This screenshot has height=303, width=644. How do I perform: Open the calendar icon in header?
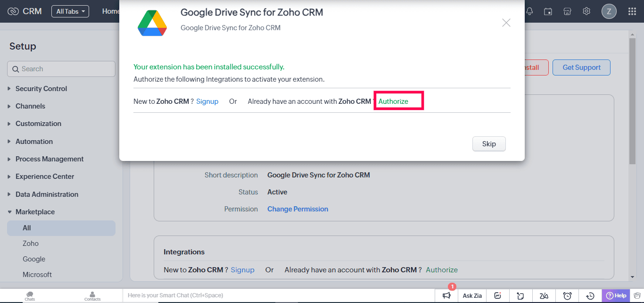[x=548, y=11]
